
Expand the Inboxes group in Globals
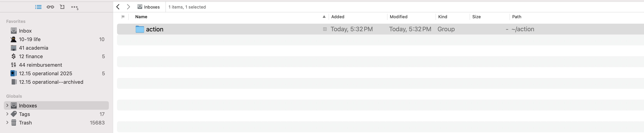tap(7, 105)
